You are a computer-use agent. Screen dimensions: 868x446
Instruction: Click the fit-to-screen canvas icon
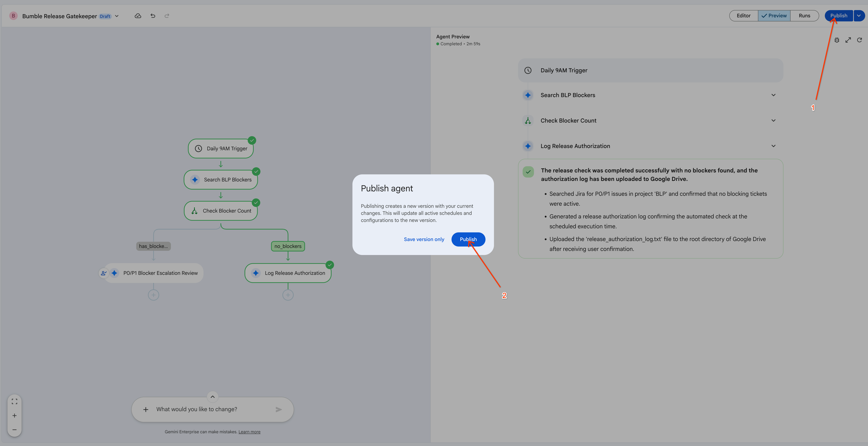click(x=15, y=401)
